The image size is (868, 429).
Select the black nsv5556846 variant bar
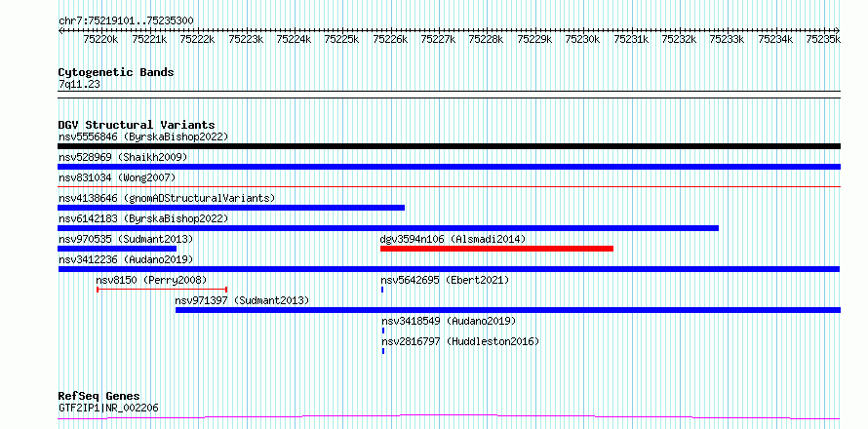pyautogui.click(x=449, y=146)
